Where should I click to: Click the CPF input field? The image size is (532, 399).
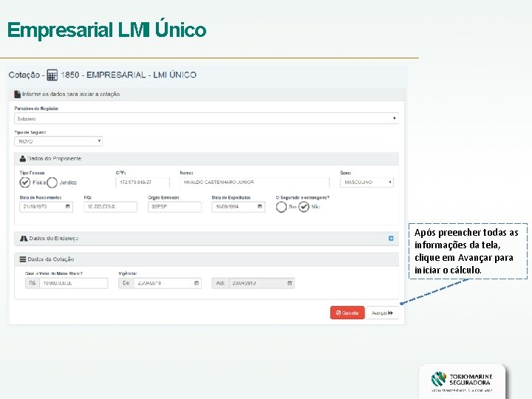(143, 183)
